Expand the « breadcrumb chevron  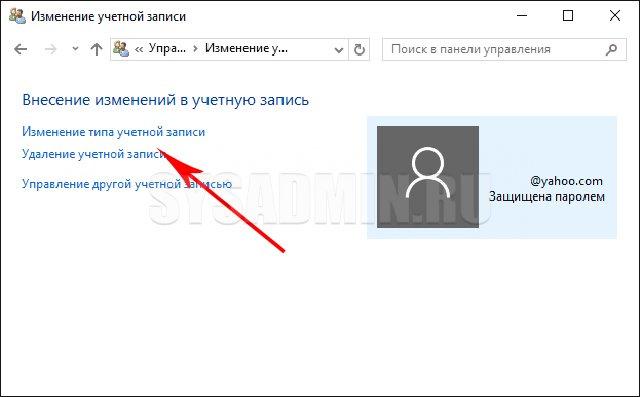coord(139,49)
